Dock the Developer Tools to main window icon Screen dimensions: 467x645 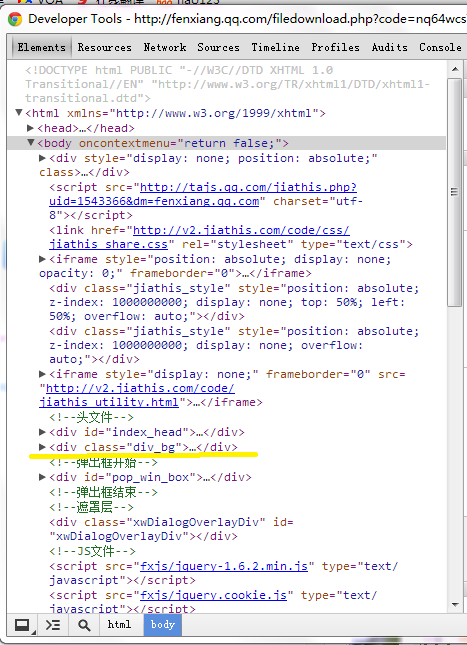[23, 625]
